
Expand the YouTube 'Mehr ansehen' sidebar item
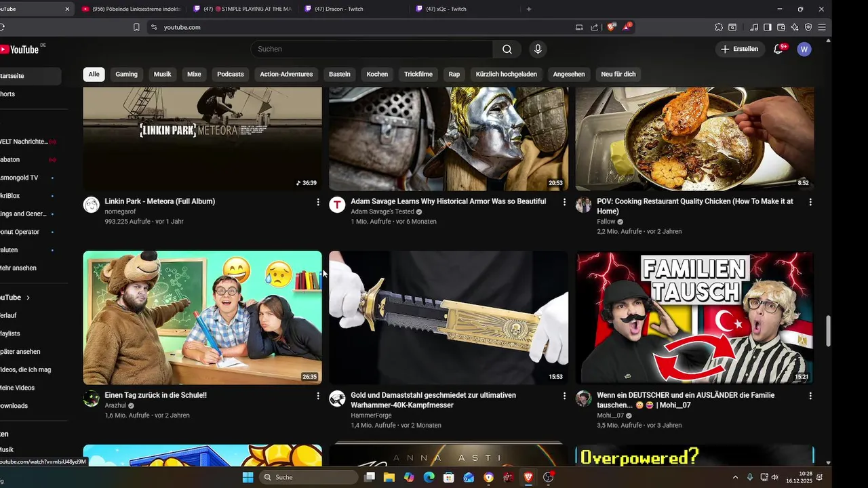(18, 268)
